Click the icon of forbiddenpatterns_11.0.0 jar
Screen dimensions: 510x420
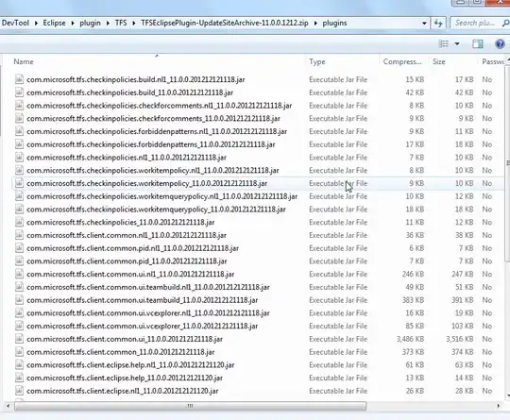19,144
